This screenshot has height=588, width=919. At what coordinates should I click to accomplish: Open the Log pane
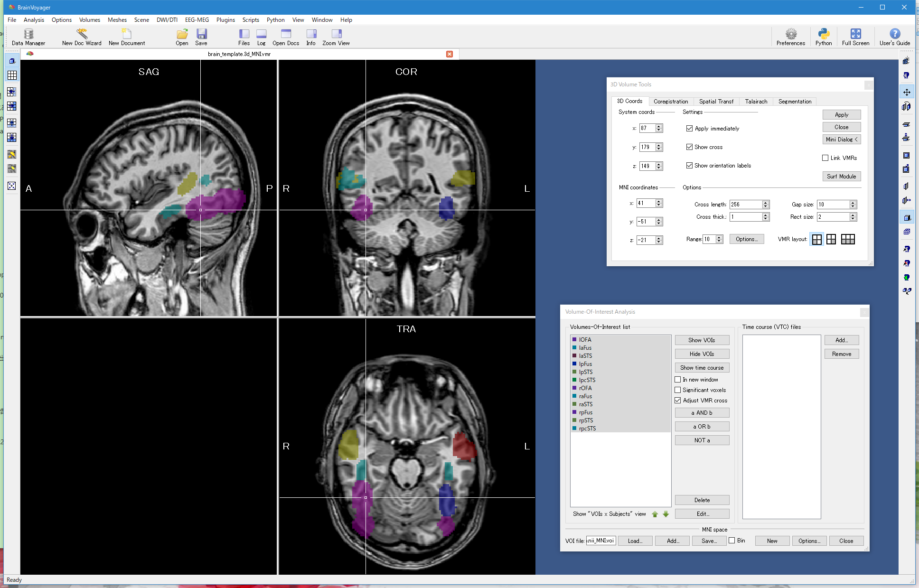(261, 37)
